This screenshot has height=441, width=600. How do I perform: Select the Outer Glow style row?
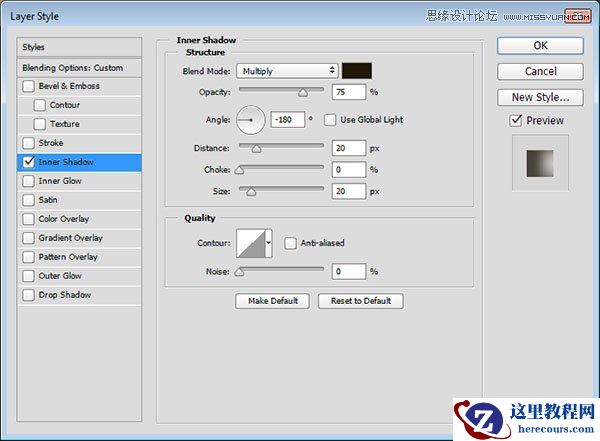[79, 276]
